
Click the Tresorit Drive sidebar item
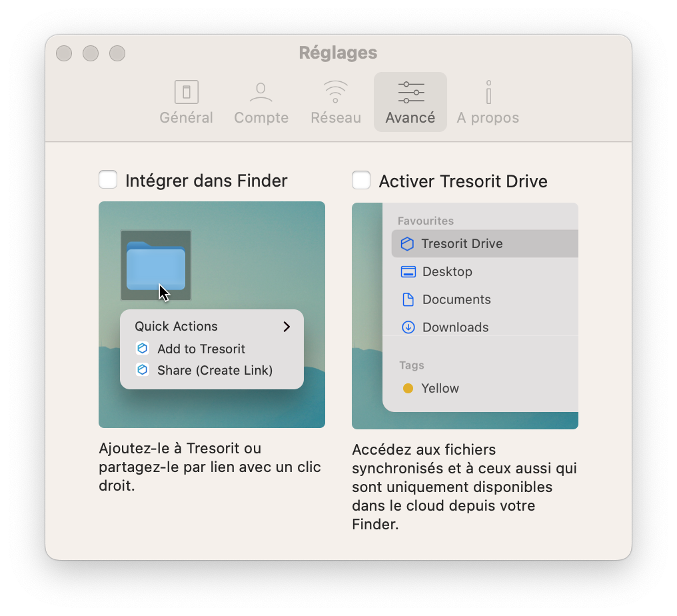coord(462,243)
